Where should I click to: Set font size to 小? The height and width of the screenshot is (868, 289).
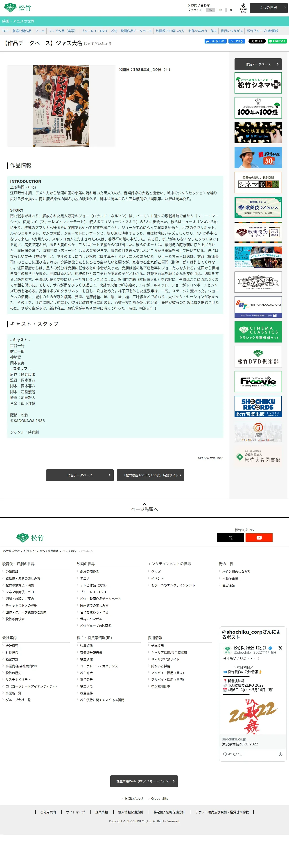(210, 10)
